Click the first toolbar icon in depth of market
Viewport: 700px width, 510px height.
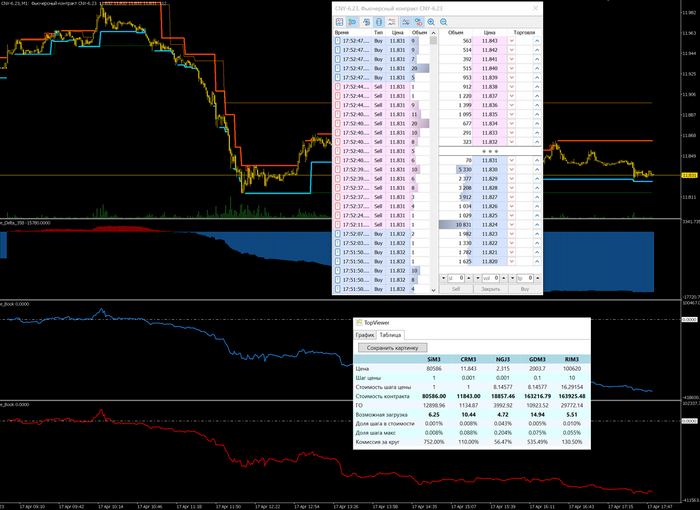[x=339, y=22]
